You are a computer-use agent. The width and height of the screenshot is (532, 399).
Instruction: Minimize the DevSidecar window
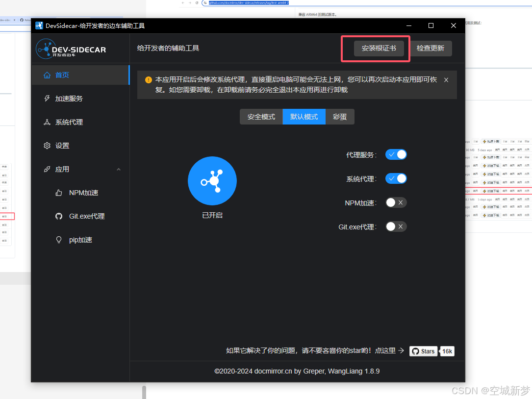[x=409, y=26]
